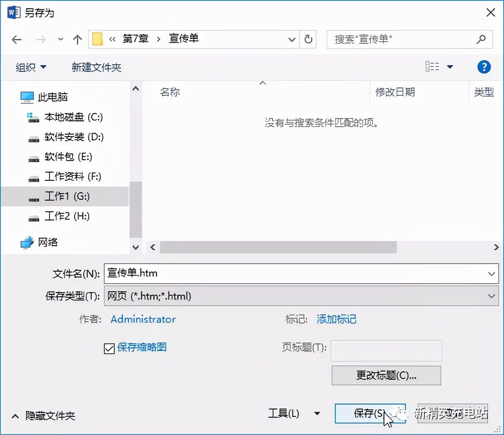Click the navigation pane scroll down arrow

click(x=135, y=247)
